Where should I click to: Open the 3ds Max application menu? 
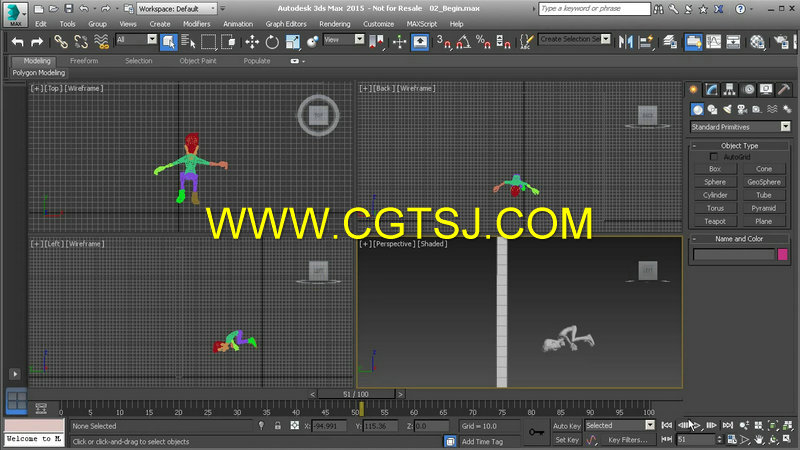(15, 14)
